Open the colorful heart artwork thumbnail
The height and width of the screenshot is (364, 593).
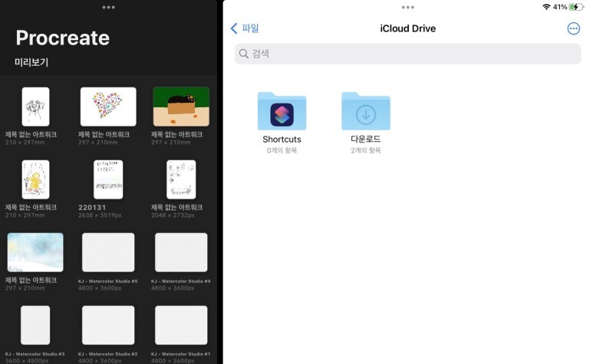click(108, 107)
